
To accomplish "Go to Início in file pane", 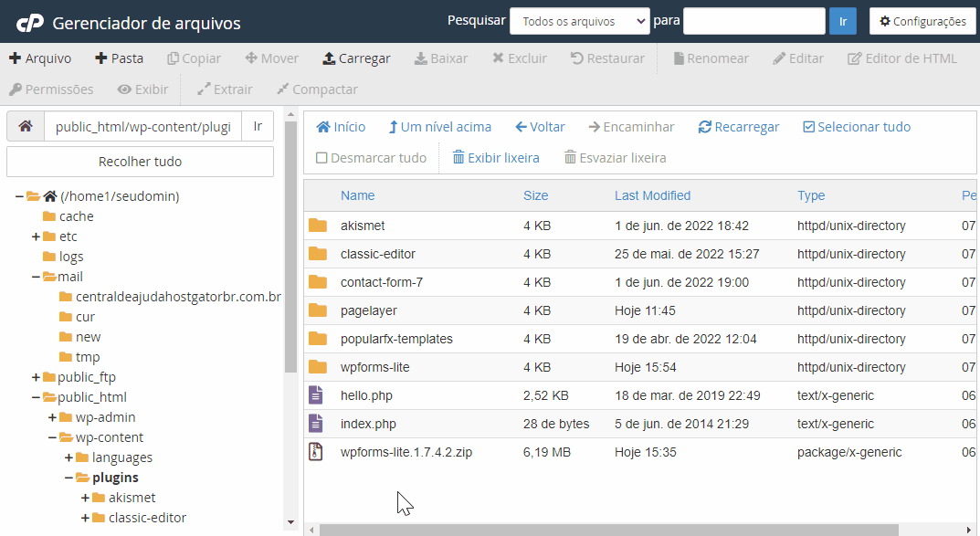I will click(341, 127).
